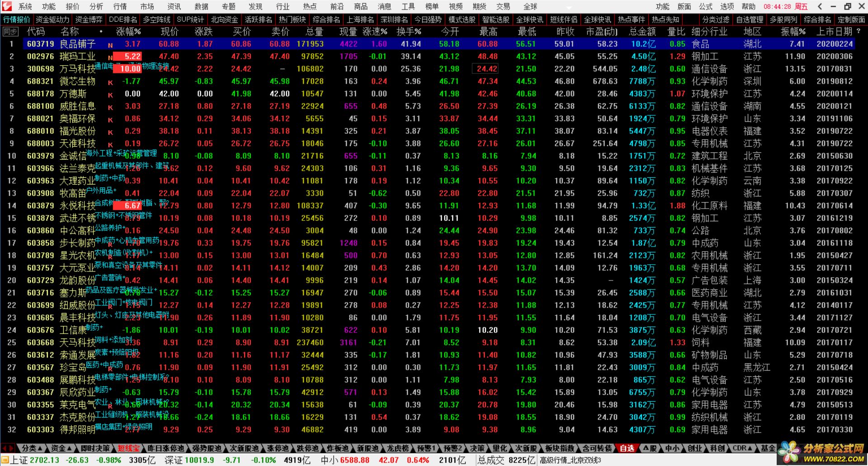Open the 帮助 menu
The image size is (868, 466).
[749, 6]
